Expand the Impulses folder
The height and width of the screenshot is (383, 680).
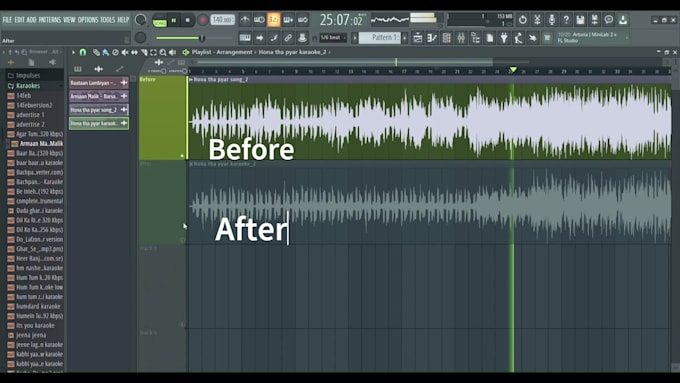(x=28, y=75)
